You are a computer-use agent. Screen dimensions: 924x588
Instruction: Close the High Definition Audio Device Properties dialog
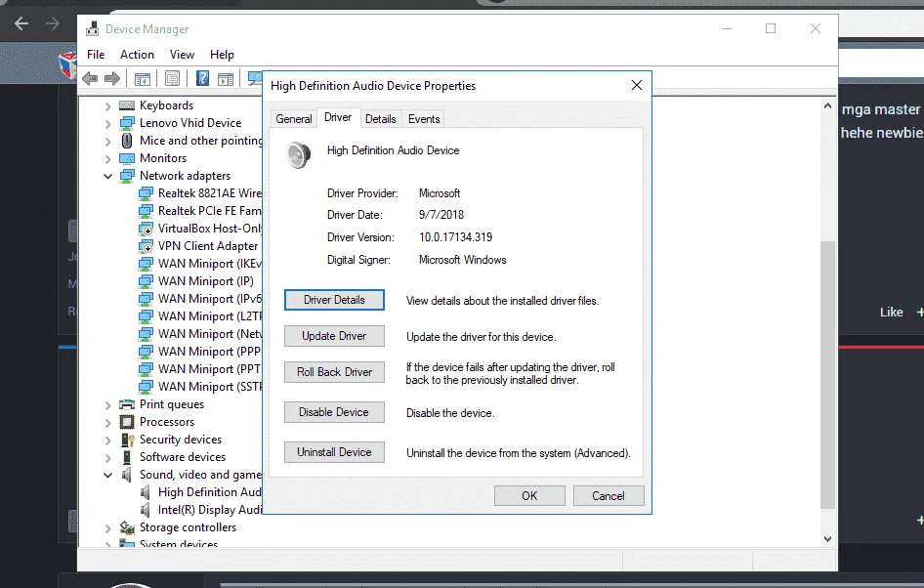coord(637,85)
